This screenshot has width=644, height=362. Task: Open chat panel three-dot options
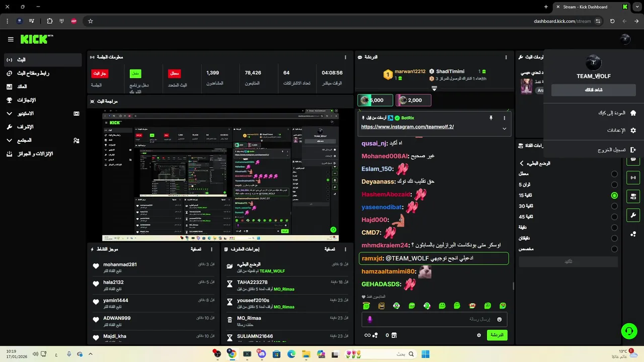pyautogui.click(x=506, y=57)
